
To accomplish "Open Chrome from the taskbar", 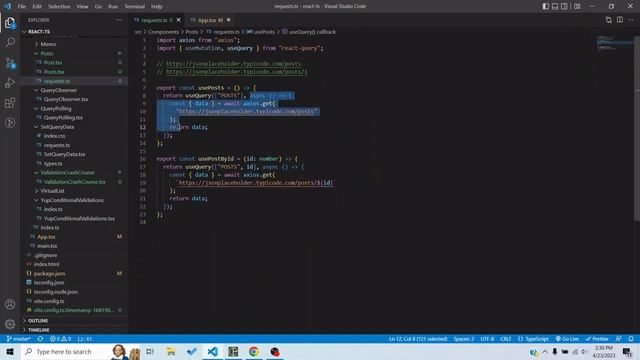I will tap(254, 351).
